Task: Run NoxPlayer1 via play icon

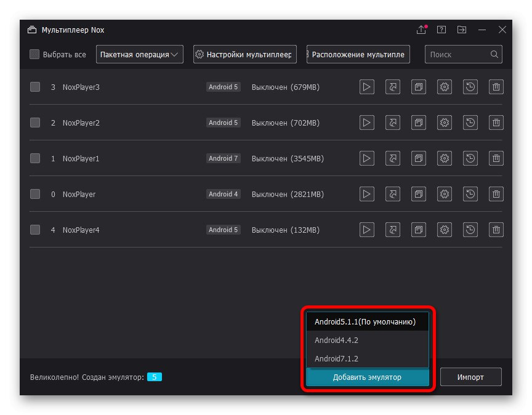Action: pos(367,158)
